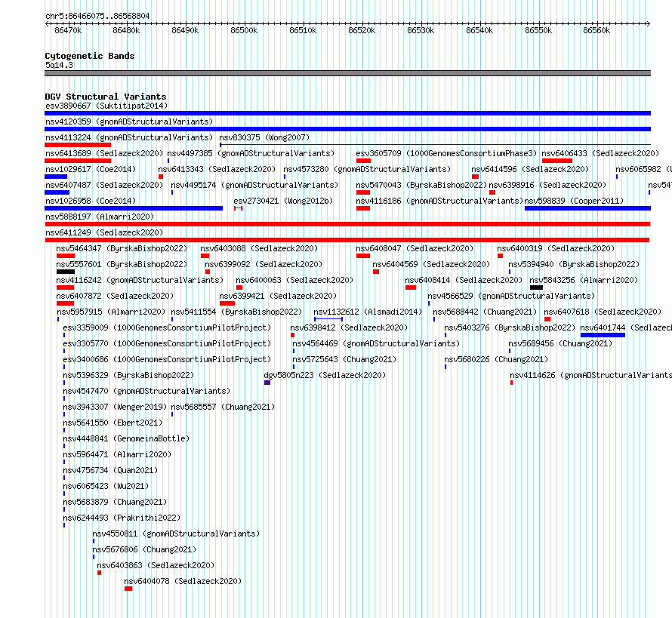672x618 pixels.
Task: Click the DGV Structural Variants track title
Action: click(x=106, y=97)
